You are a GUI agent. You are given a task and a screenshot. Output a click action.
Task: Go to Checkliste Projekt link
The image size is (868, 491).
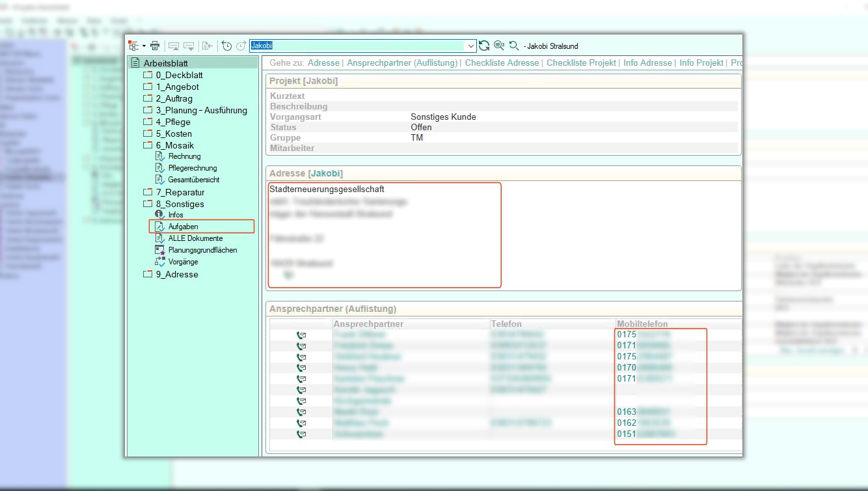(581, 63)
